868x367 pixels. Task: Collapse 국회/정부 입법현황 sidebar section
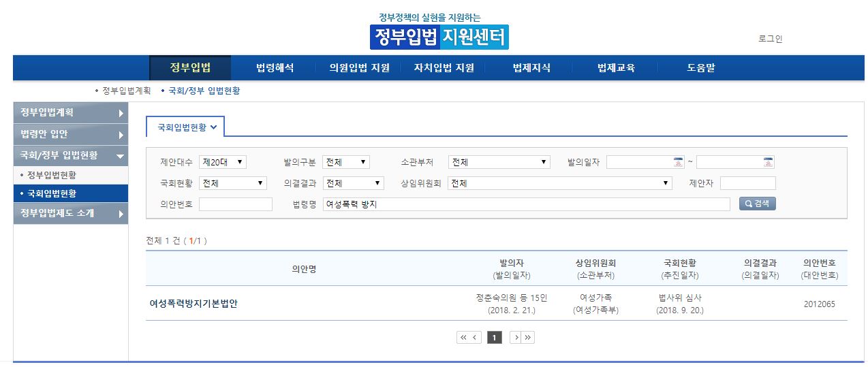70,155
